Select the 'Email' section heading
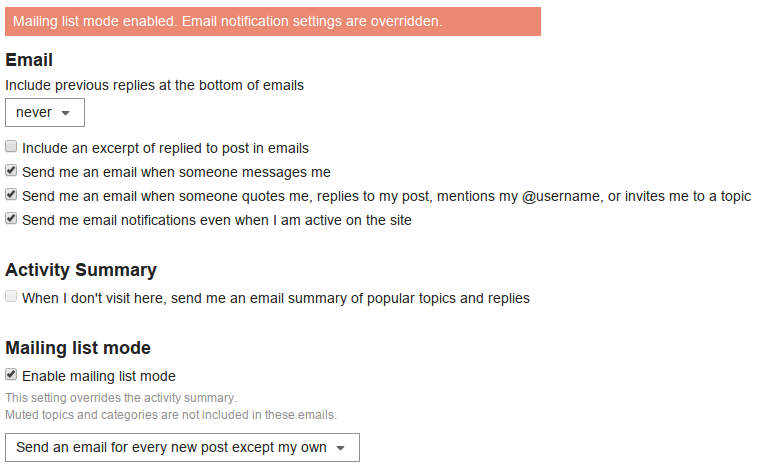This screenshot has width=761, height=472. [29, 60]
